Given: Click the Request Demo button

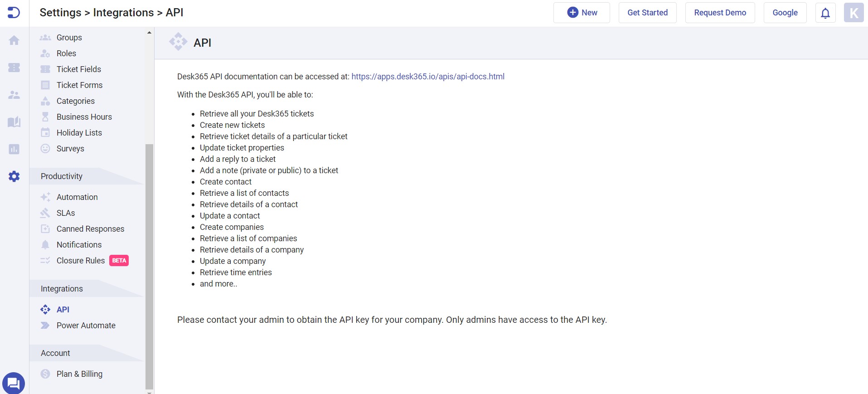Looking at the screenshot, I should (720, 13).
